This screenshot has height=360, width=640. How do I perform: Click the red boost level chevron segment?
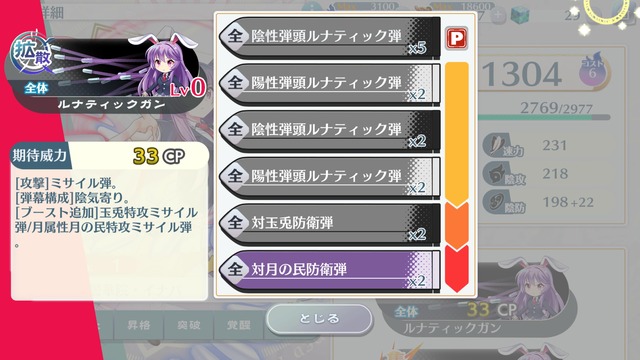(x=456, y=269)
